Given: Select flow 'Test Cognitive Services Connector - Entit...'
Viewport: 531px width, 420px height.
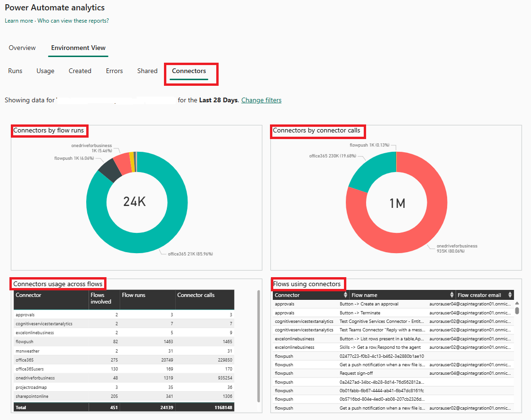Looking at the screenshot, I should pyautogui.click(x=382, y=321).
